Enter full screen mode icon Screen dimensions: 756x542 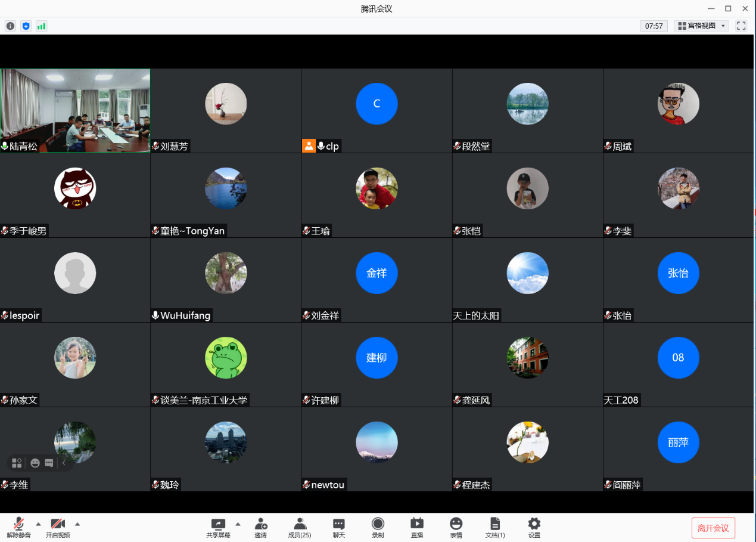tap(741, 26)
